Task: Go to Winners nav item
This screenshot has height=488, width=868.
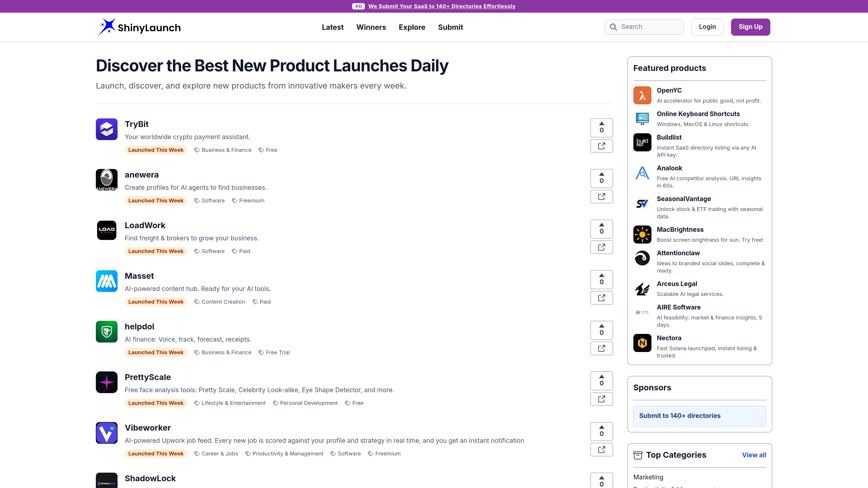Action: coord(371,27)
